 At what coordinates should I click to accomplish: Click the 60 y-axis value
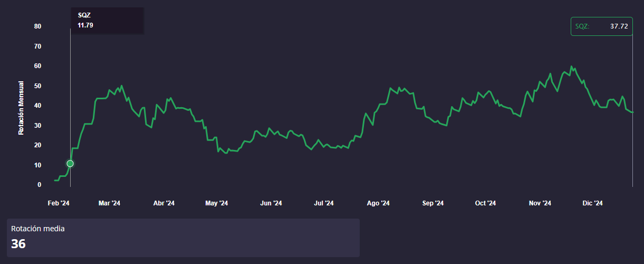tap(38, 66)
